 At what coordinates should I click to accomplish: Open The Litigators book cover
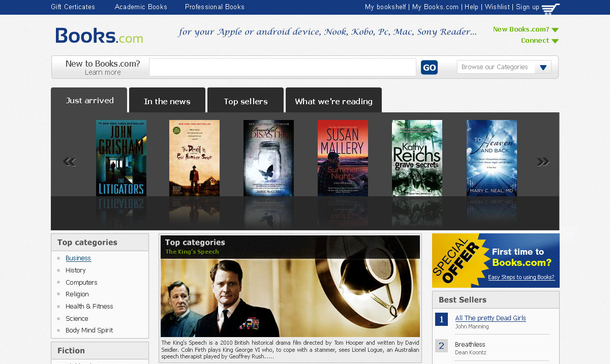pos(121,158)
